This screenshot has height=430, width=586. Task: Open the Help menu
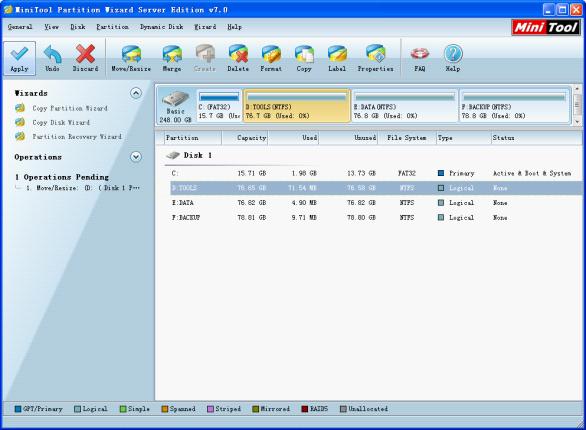[234, 27]
